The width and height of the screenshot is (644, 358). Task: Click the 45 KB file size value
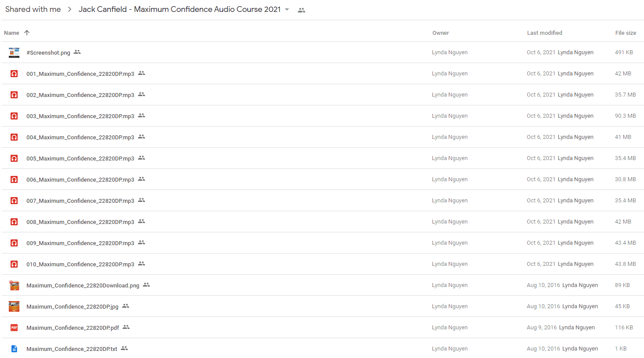(622, 306)
